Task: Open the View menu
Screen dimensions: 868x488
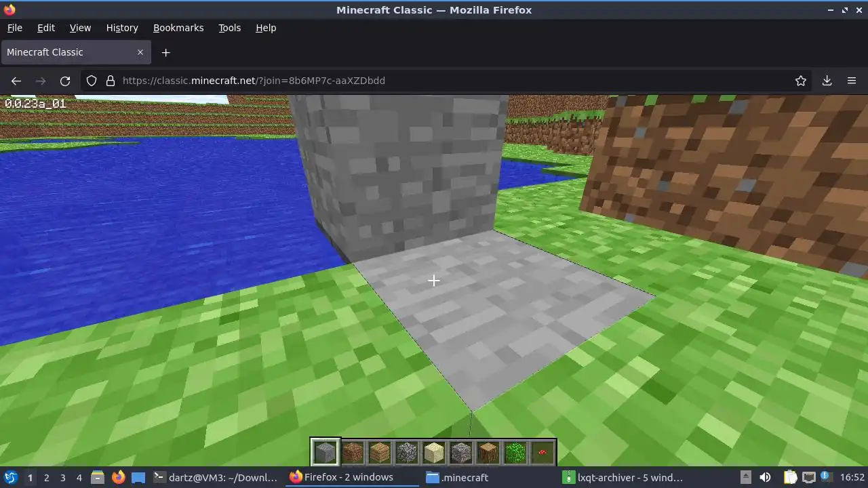Action: click(80, 28)
